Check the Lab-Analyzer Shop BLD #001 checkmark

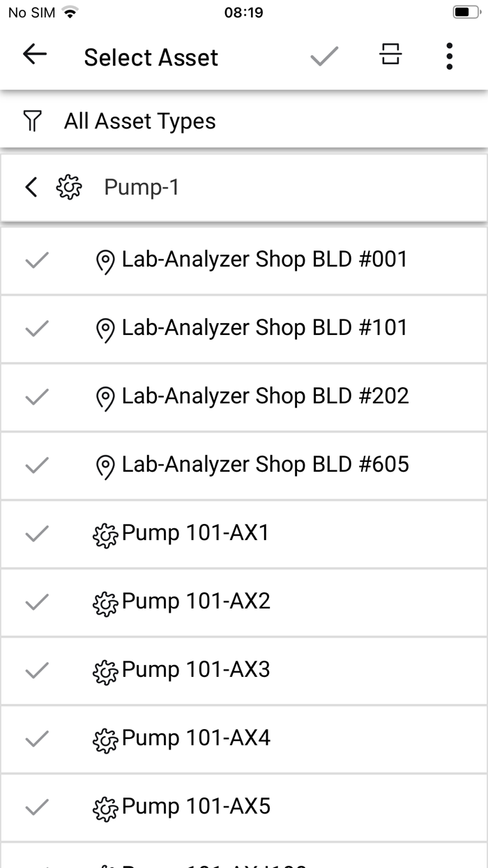coord(37,260)
